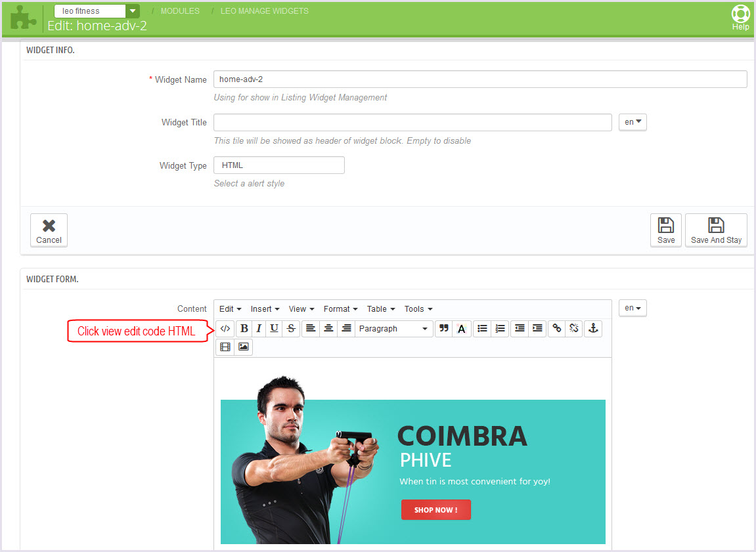756x552 pixels.
Task: Insert an anchor
Action: (594, 328)
